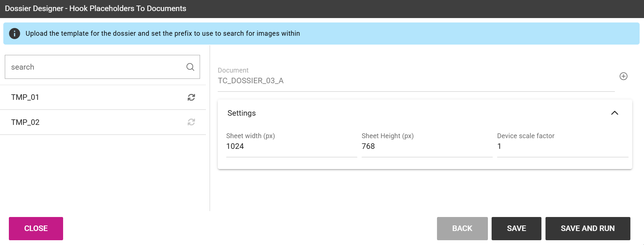Select the TMP_01 placeholder item

coord(103,97)
